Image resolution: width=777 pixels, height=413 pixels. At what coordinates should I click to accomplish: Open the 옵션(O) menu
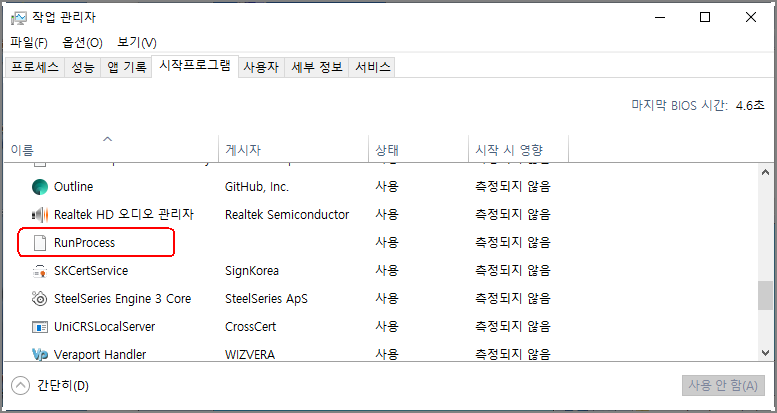tap(82, 43)
